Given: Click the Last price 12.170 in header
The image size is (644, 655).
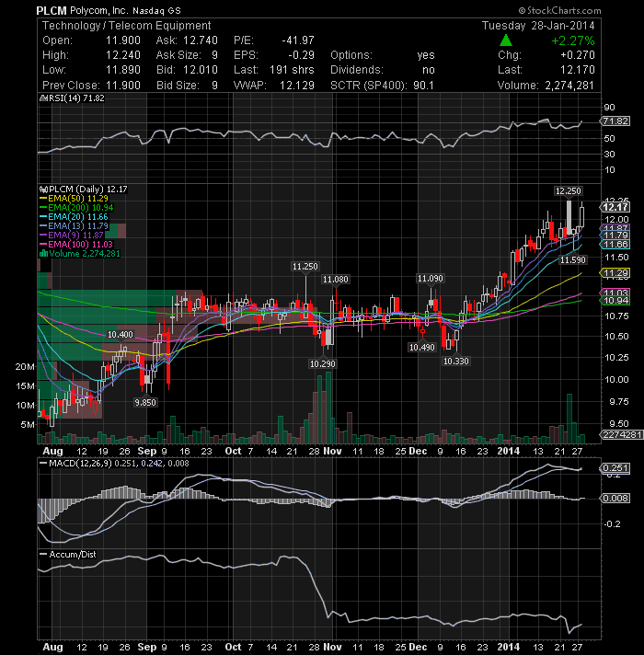Looking at the screenshot, I should (x=578, y=70).
